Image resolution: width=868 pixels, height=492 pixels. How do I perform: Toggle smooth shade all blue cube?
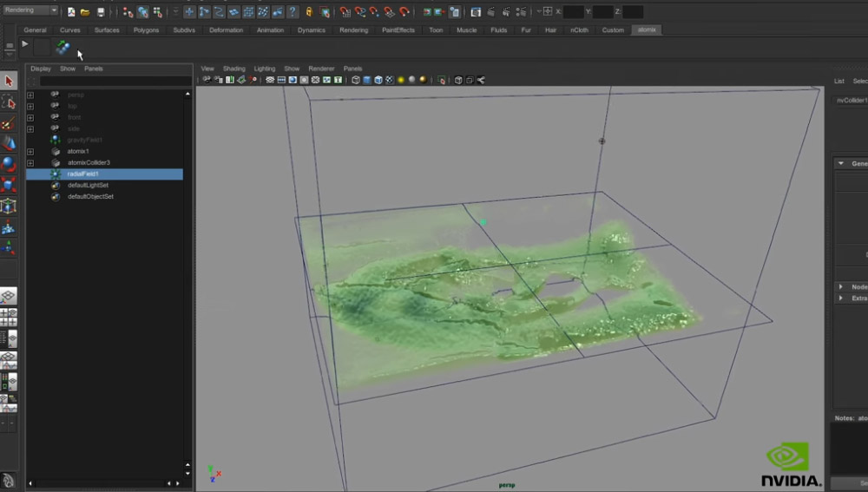366,80
